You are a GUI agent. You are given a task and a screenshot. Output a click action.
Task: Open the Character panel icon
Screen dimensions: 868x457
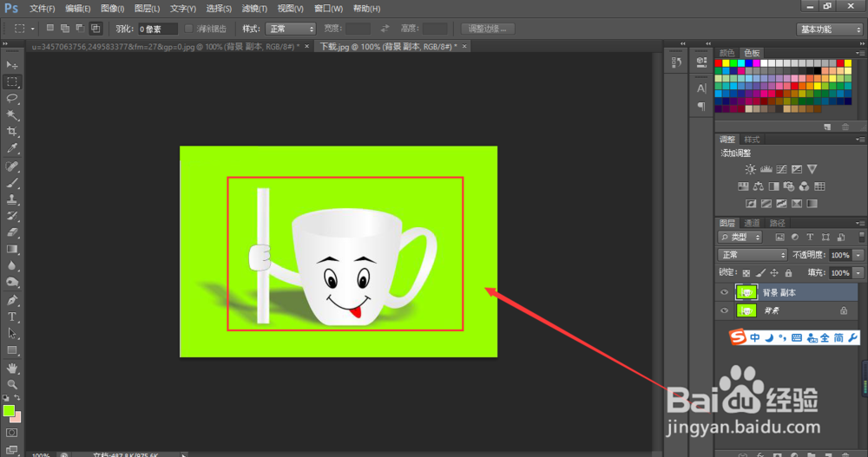click(701, 88)
